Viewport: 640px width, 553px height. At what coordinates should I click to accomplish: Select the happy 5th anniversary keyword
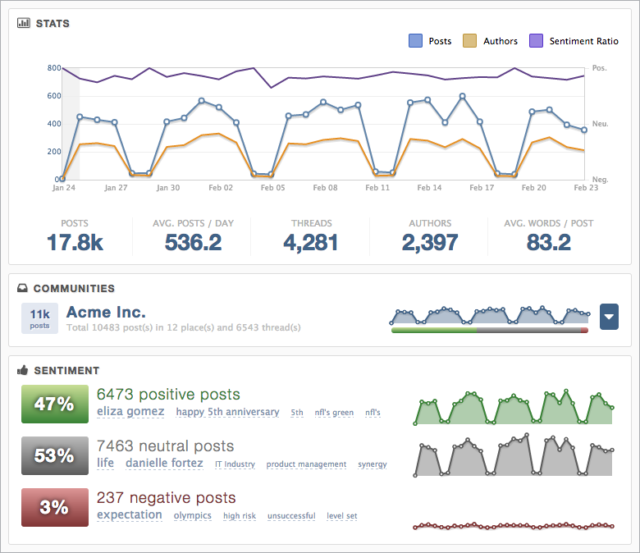pyautogui.click(x=228, y=412)
